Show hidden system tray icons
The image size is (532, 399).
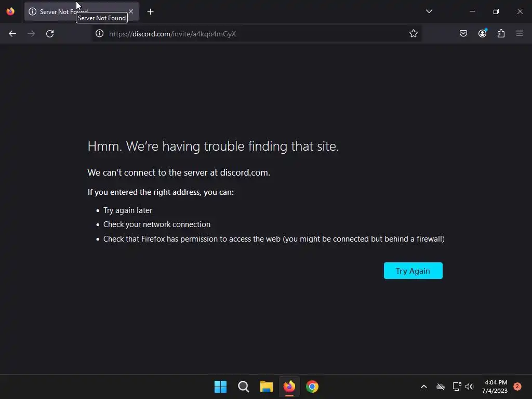pyautogui.click(x=424, y=387)
